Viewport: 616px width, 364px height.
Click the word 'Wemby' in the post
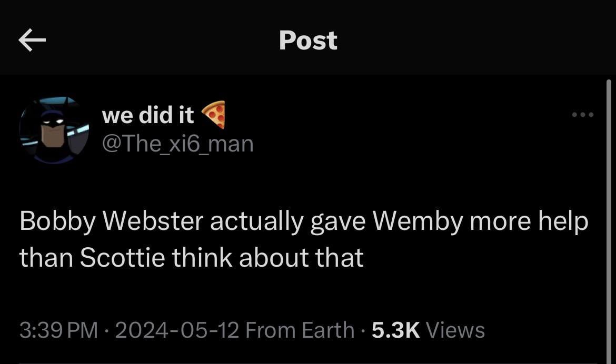click(418, 222)
